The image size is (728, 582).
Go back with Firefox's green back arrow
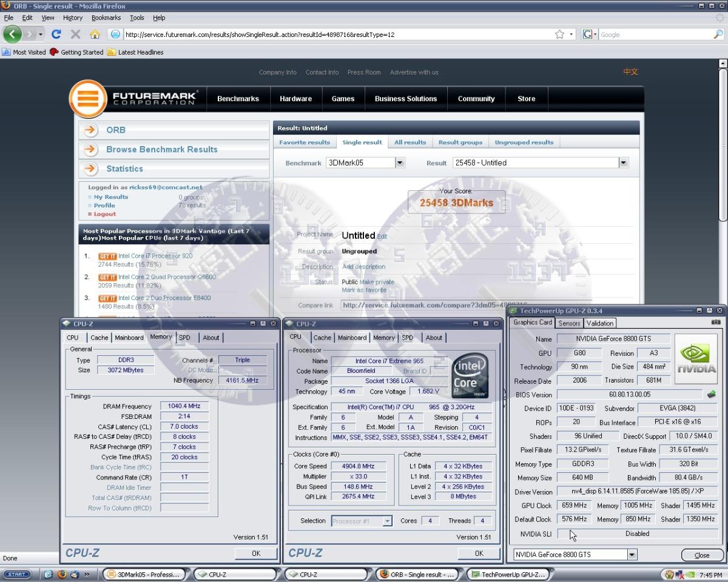(12, 34)
